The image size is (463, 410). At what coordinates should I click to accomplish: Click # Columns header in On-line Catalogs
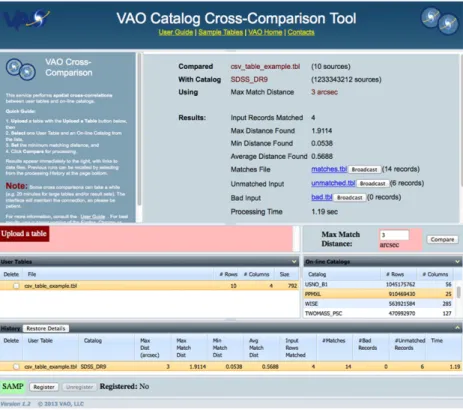[x=435, y=274]
